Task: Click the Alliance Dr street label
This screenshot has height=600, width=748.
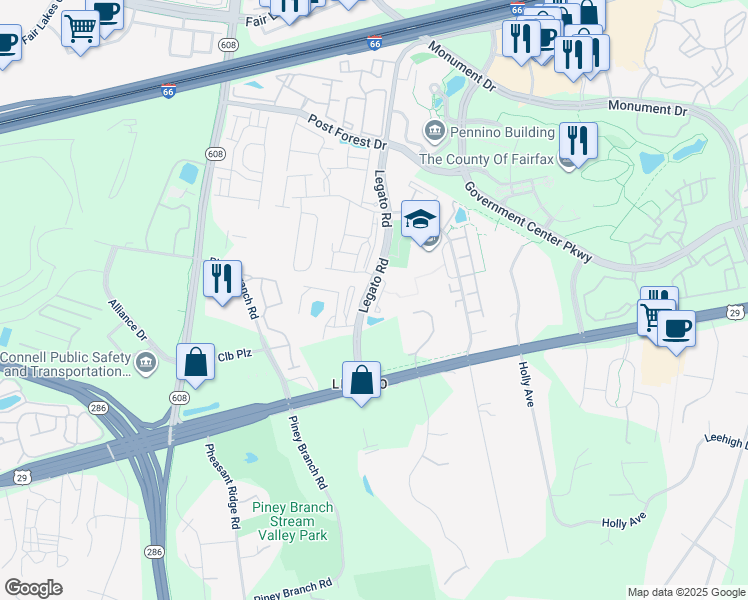Action: (127, 320)
